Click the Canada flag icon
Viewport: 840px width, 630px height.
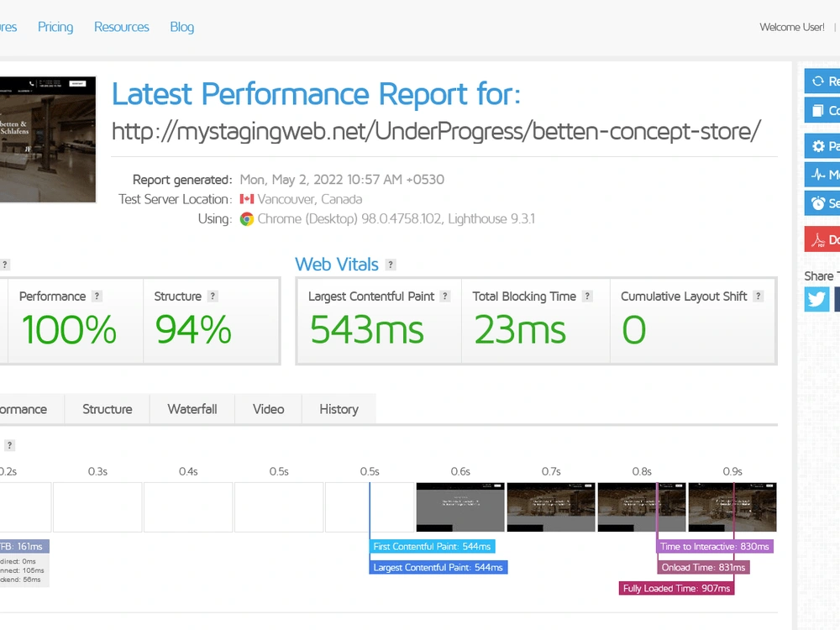tap(246, 199)
